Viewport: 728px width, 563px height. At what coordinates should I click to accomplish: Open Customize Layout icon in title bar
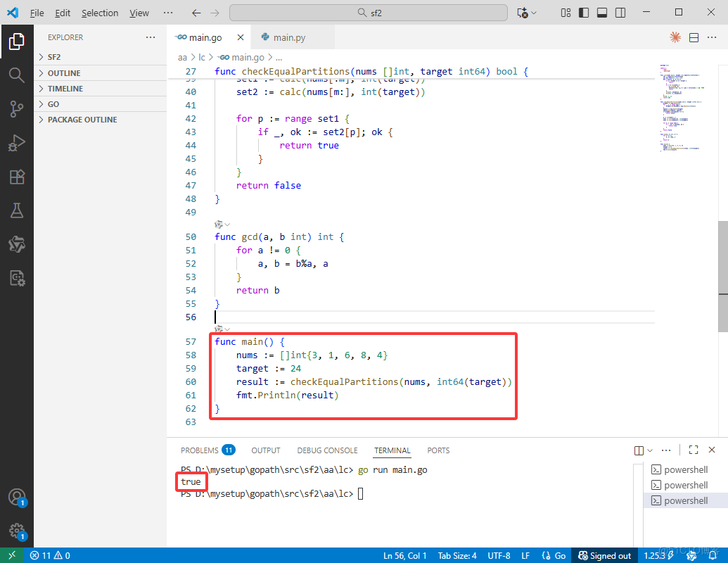(566, 13)
